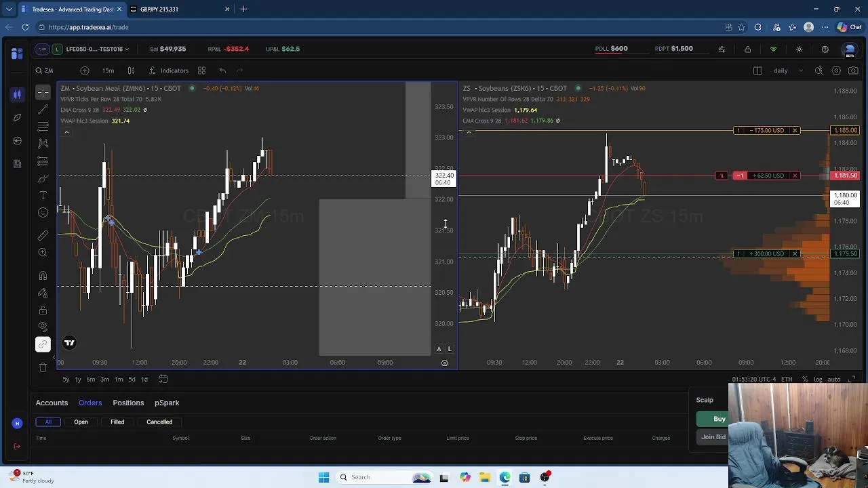The width and height of the screenshot is (868, 488).
Task: Open the indicator templates grid
Action: (201, 70)
